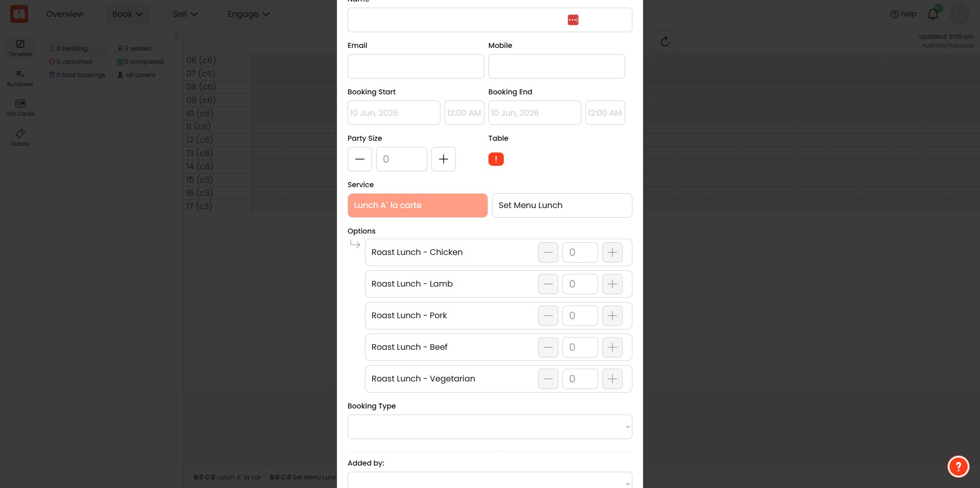Filter by 0 completed bookings
Screen dimensions: 980x488
coord(140,62)
